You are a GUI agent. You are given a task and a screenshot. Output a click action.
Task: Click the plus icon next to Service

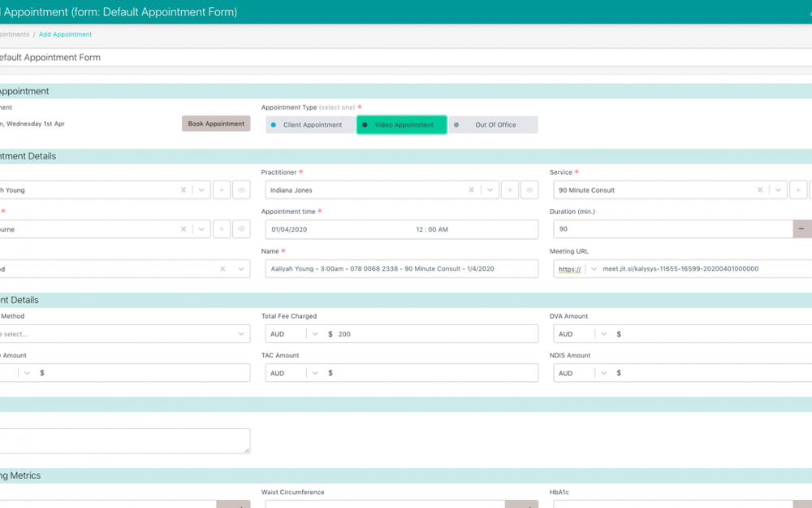[797, 189]
